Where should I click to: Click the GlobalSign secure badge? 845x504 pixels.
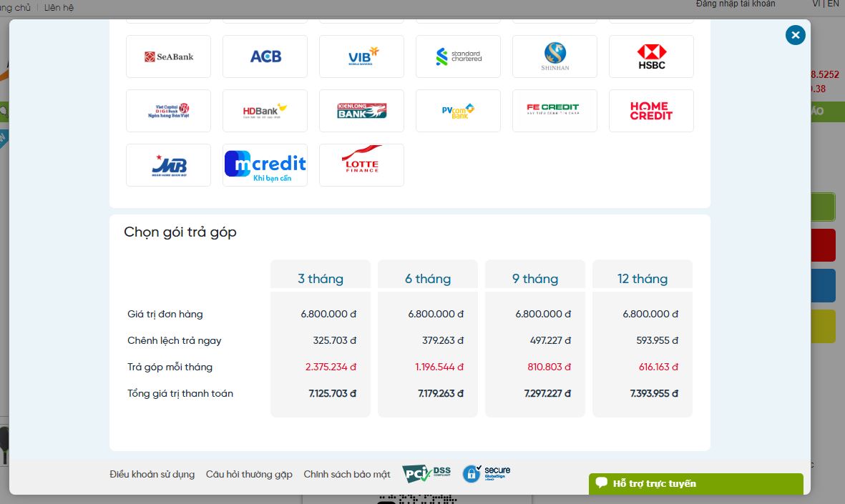pos(487,473)
